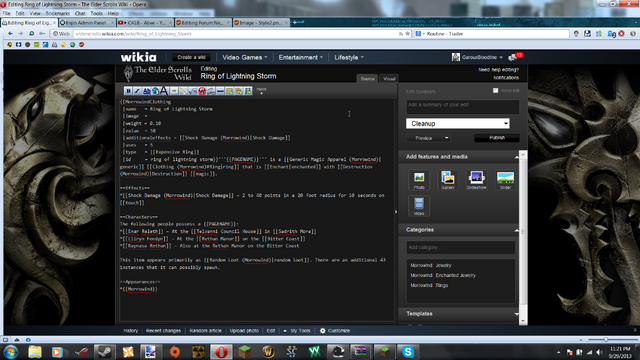The width and height of the screenshot is (640, 360).
Task: Open the Video Games menu dropdown
Action: point(244,58)
